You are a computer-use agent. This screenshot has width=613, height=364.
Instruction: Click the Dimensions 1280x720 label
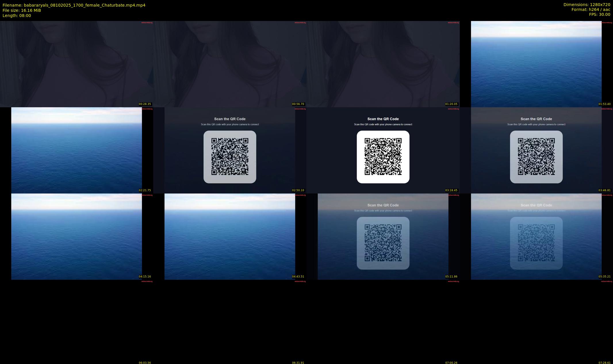pos(587,5)
